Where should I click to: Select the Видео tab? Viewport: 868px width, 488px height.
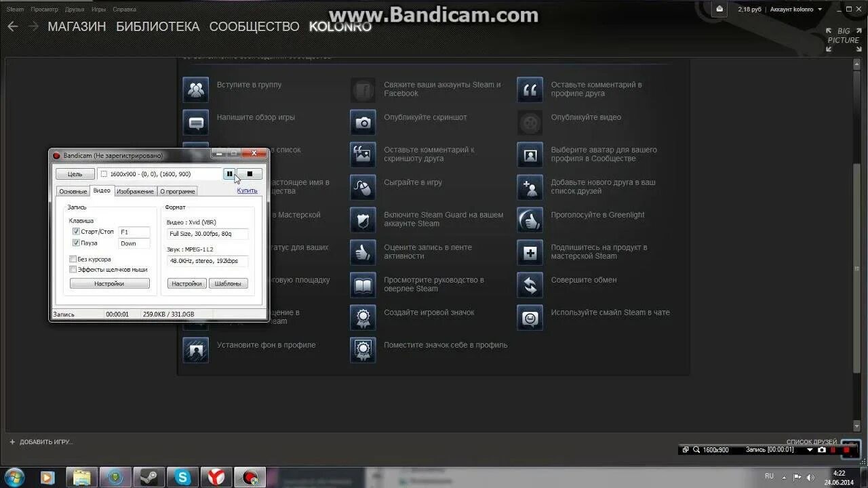pos(102,191)
